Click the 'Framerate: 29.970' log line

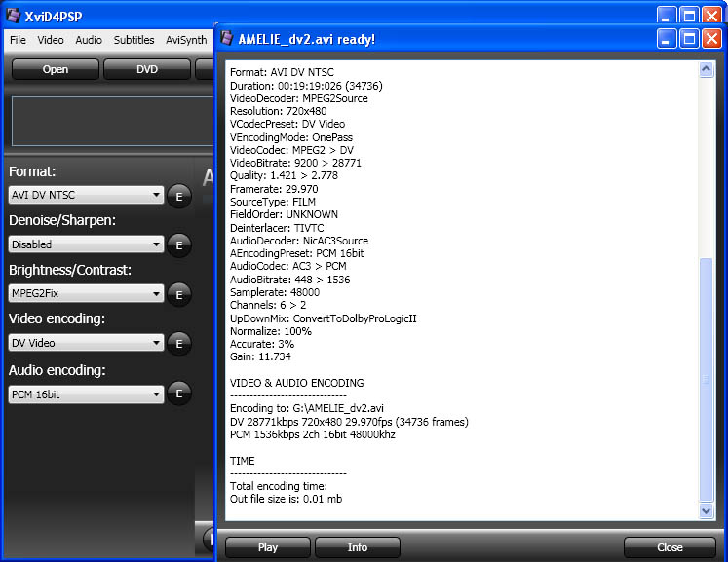274,189
